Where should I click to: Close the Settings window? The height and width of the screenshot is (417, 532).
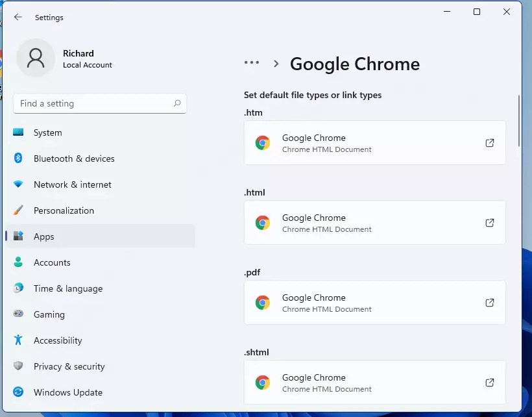pyautogui.click(x=507, y=12)
